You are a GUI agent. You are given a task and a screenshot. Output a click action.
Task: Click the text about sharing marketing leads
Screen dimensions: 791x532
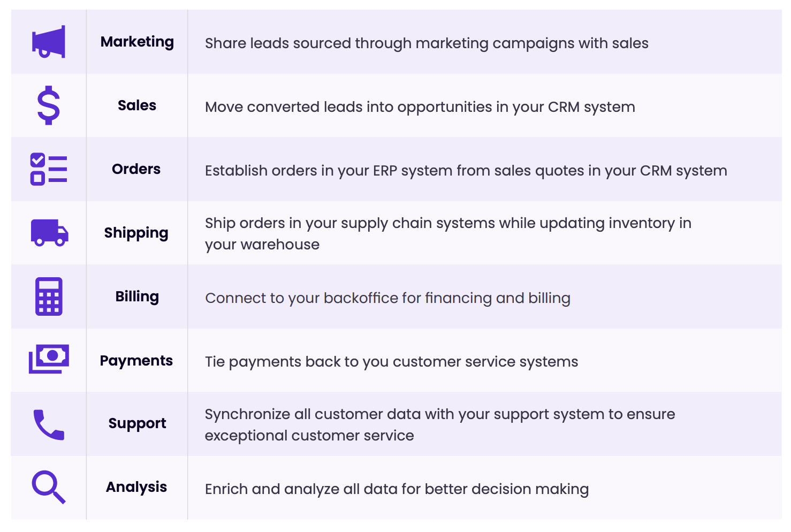[x=427, y=43]
